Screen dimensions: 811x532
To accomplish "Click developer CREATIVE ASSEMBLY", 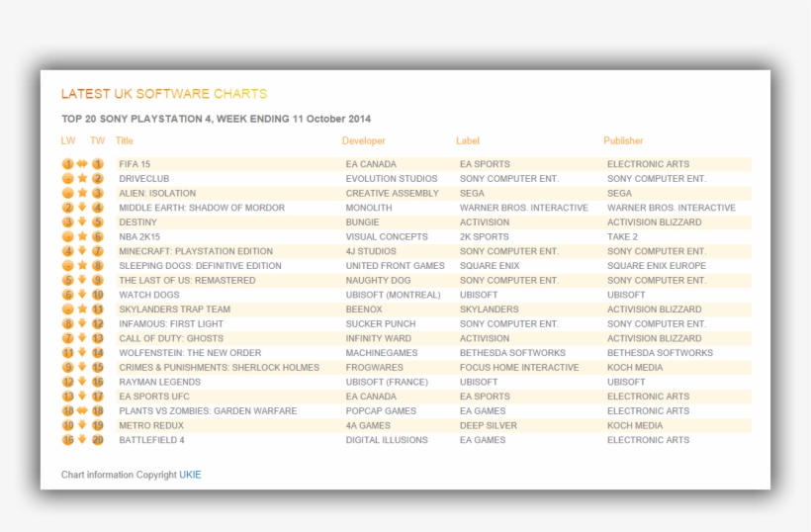I will 392,193.
